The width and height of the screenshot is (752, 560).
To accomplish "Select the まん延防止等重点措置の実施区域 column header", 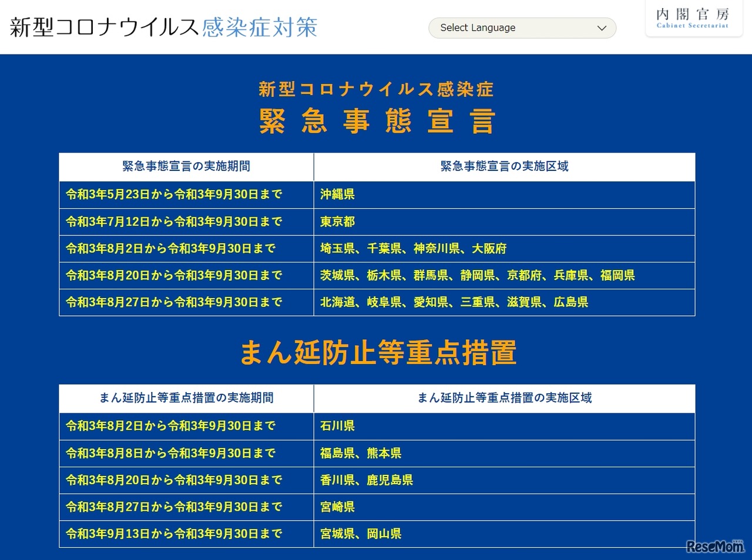I will tap(506, 399).
